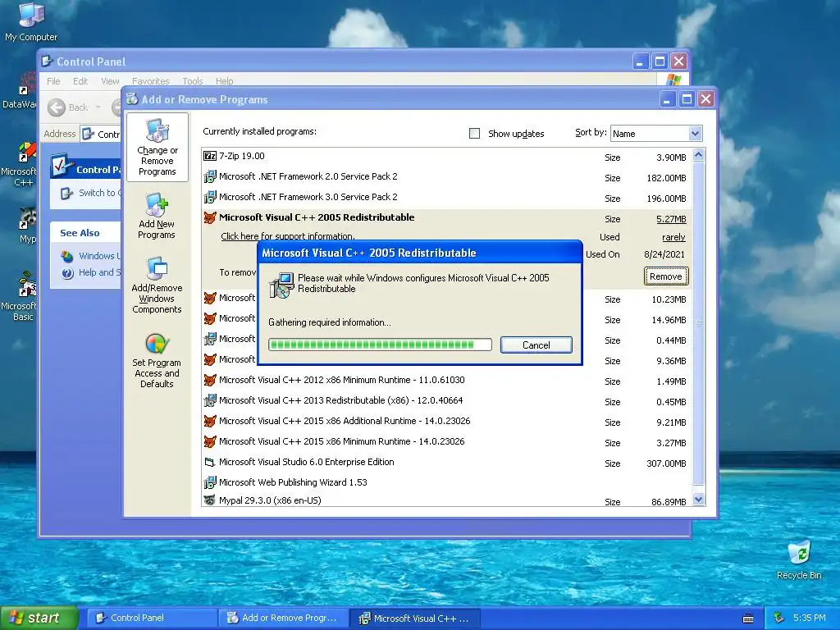Click the green installation progress bar
This screenshot has width=840, height=630.
380,345
